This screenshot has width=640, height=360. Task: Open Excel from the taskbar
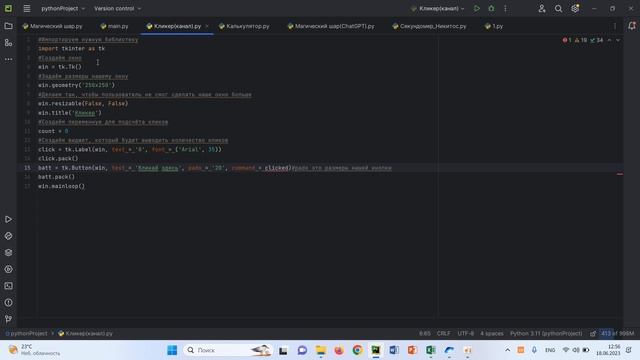(x=431, y=350)
